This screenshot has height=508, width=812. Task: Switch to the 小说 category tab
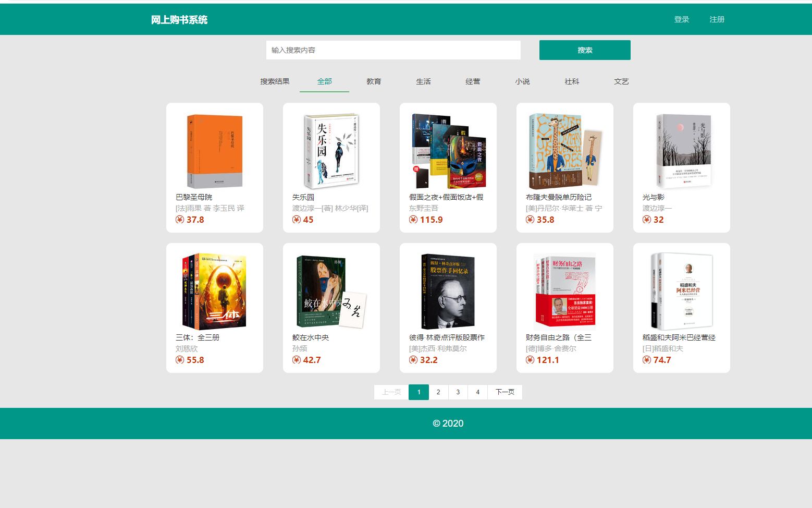click(x=522, y=81)
